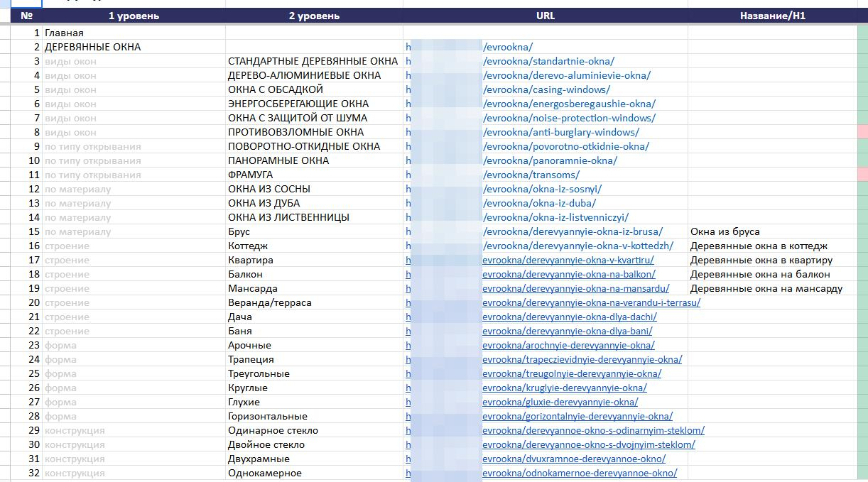Select the 'Название/H1' header cell
The width and height of the screenshot is (868, 482).
coord(773,16)
